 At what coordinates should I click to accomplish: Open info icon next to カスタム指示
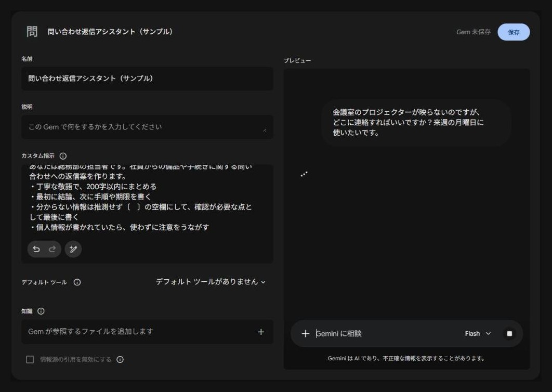point(63,155)
